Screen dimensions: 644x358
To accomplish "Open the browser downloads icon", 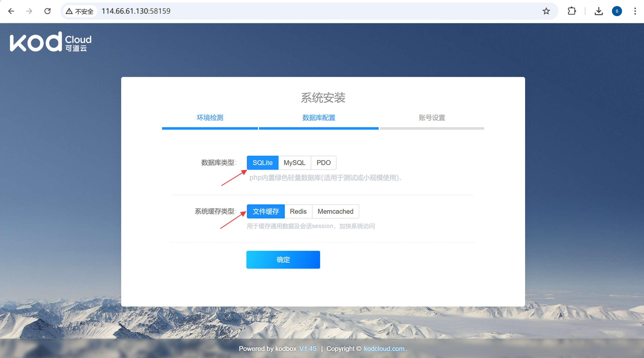I will 599,11.
